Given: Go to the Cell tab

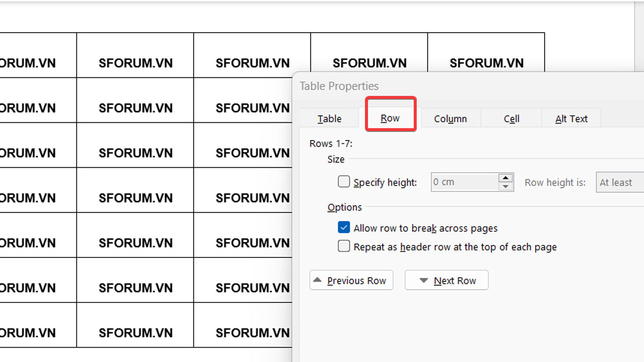Looking at the screenshot, I should (511, 119).
